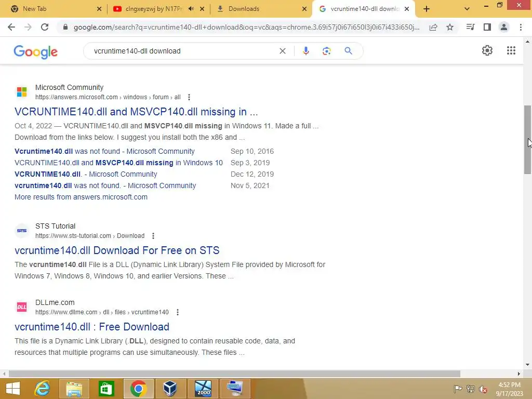Click the vertical scrollbar thumb
The height and width of the screenshot is (399, 532).
pos(528,139)
